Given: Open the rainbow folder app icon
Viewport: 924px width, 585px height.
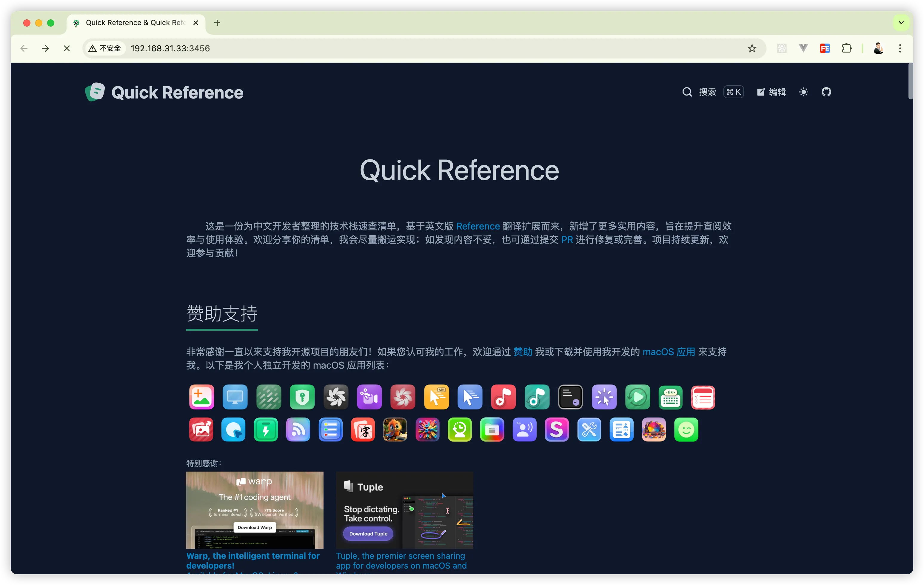Looking at the screenshot, I should click(x=492, y=429).
